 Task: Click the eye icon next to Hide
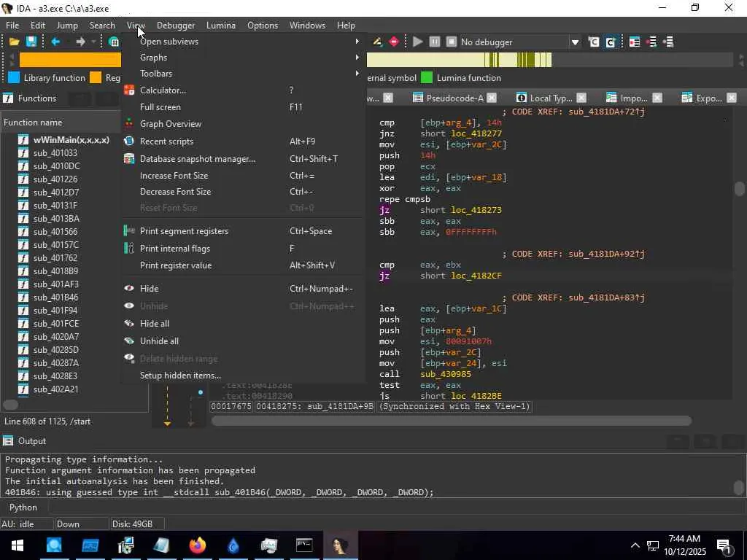pyautogui.click(x=129, y=289)
